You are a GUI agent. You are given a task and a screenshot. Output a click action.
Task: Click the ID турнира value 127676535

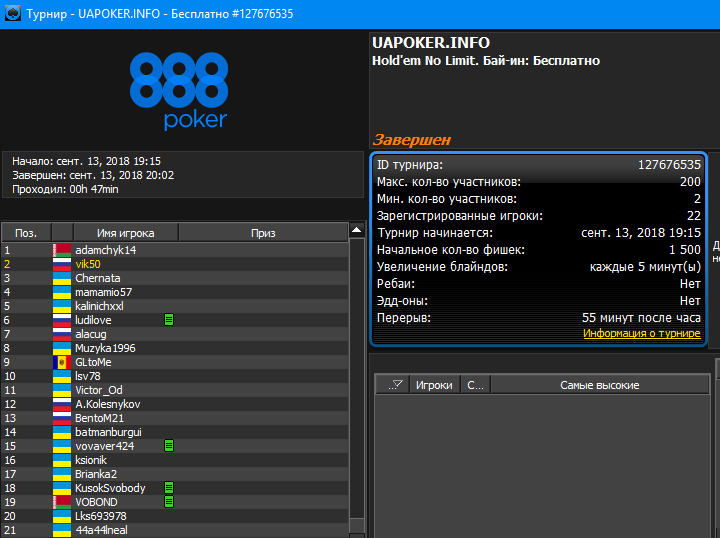[x=669, y=165]
